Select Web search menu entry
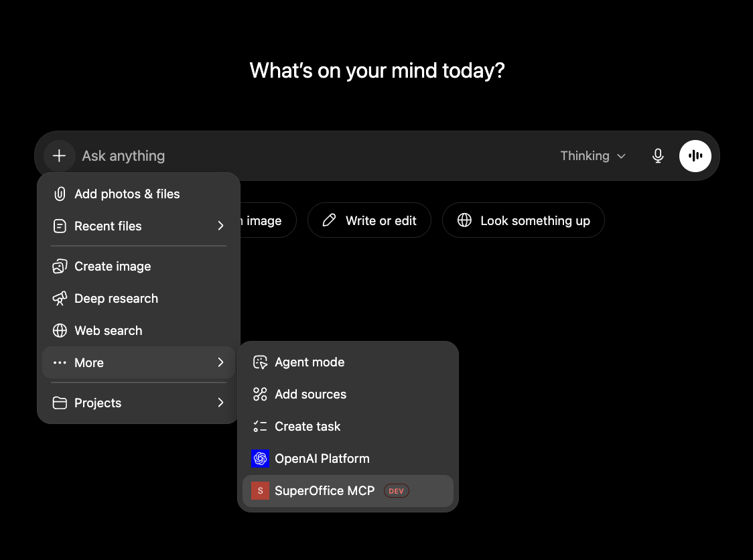The image size is (753, 560). 138,331
